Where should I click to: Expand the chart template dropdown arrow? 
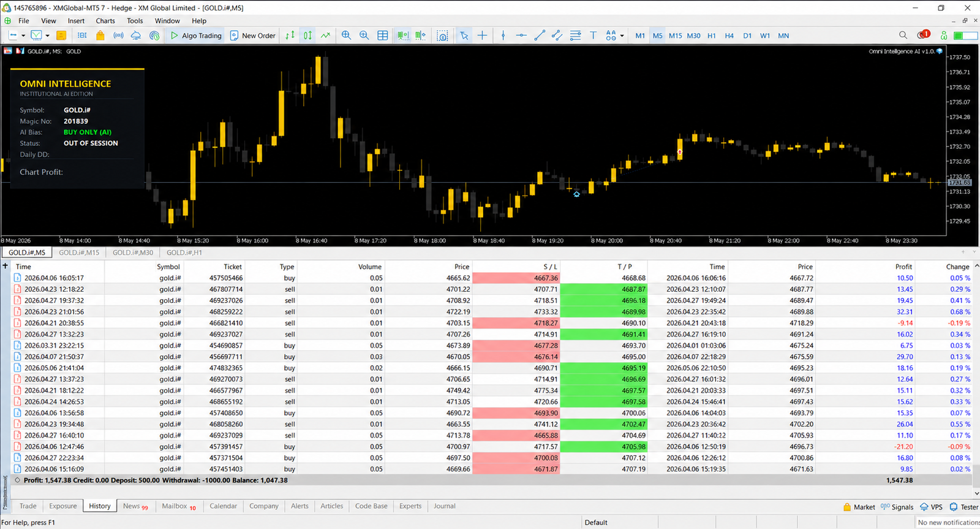(47, 36)
